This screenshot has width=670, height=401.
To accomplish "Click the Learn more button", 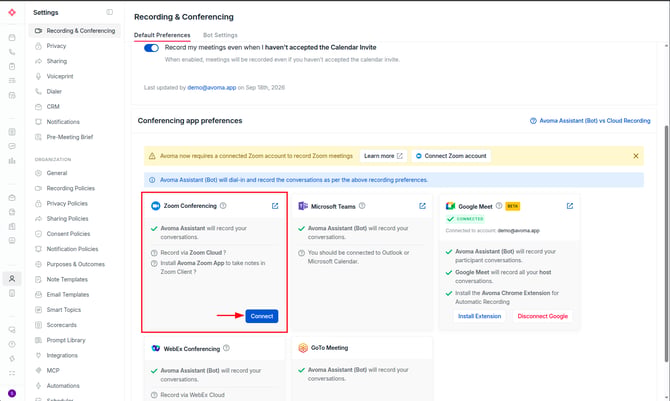I will click(383, 156).
